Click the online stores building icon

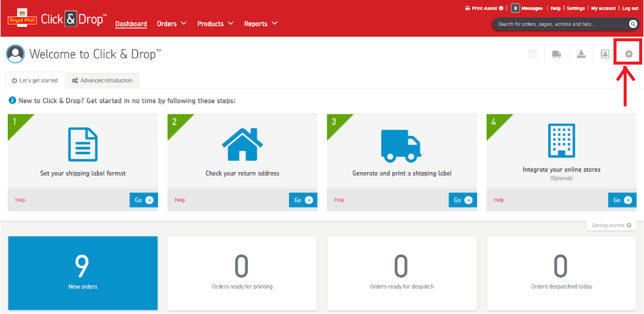(x=561, y=141)
